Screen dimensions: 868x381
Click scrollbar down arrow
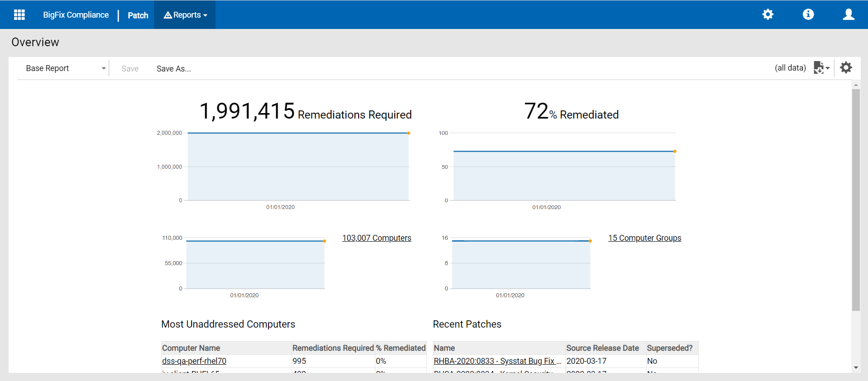click(855, 367)
